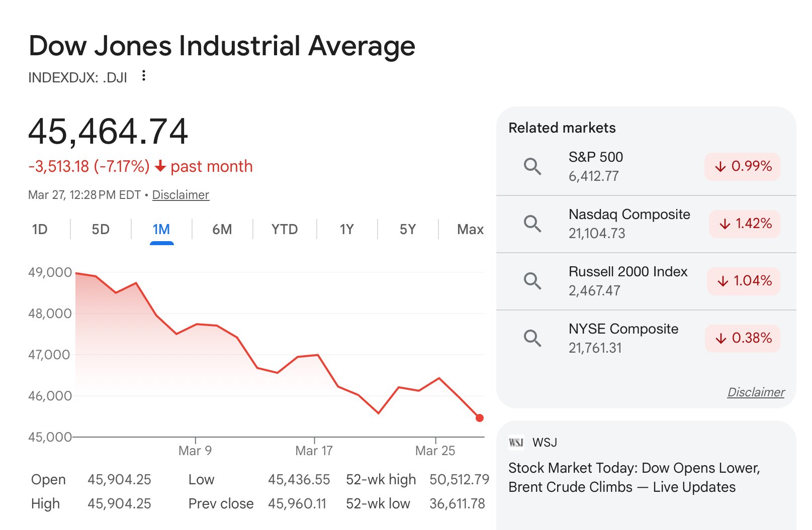The height and width of the screenshot is (530, 812).
Task: Click the Nasdaq Composite search icon
Action: [532, 224]
